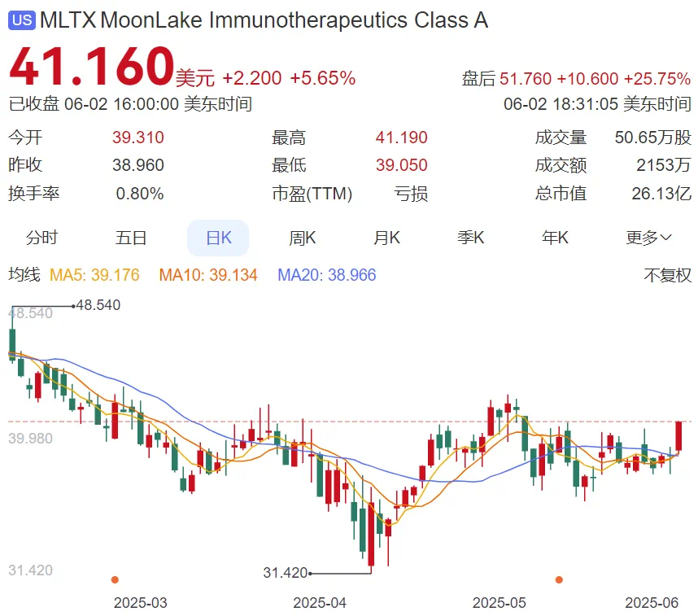Click the 2025-04 date axis label
The image size is (698, 616).
pos(320,603)
